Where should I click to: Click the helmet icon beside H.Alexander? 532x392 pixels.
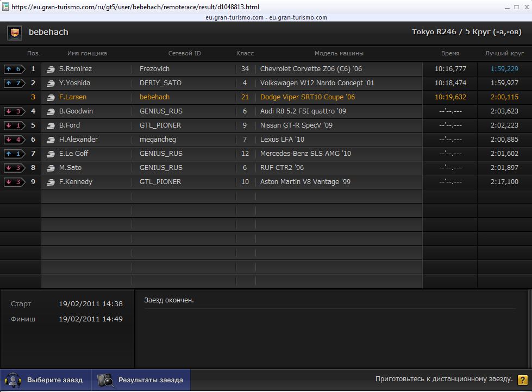click(51, 140)
